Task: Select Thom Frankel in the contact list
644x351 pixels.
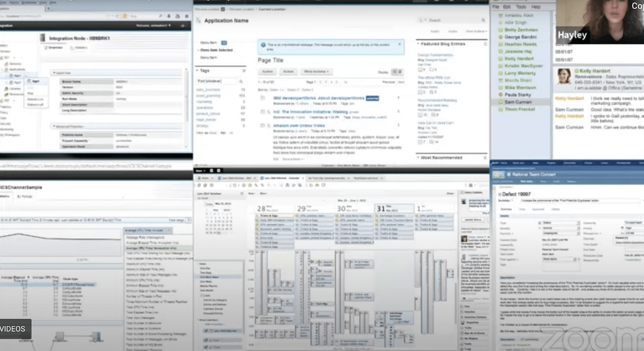Action: pos(520,109)
